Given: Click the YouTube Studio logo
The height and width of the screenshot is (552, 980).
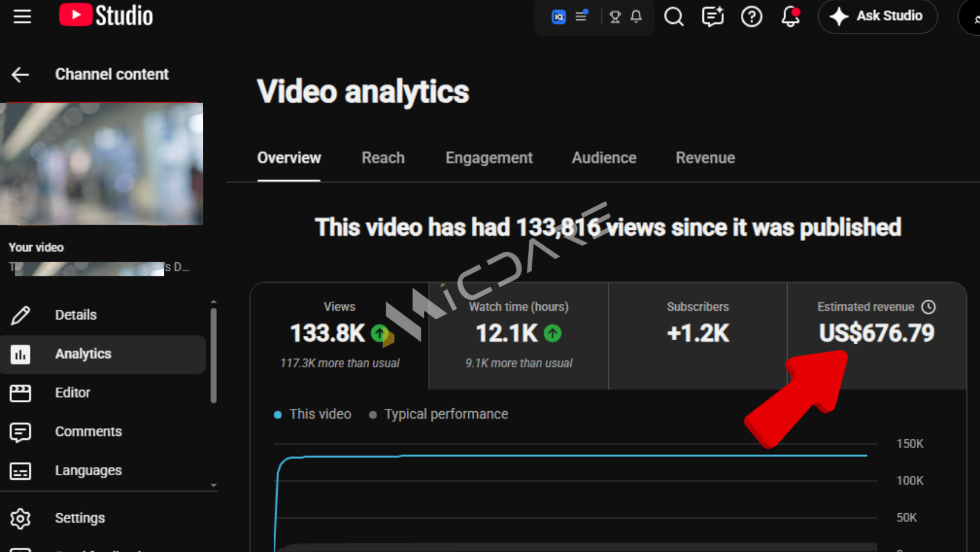Looking at the screenshot, I should (x=106, y=16).
